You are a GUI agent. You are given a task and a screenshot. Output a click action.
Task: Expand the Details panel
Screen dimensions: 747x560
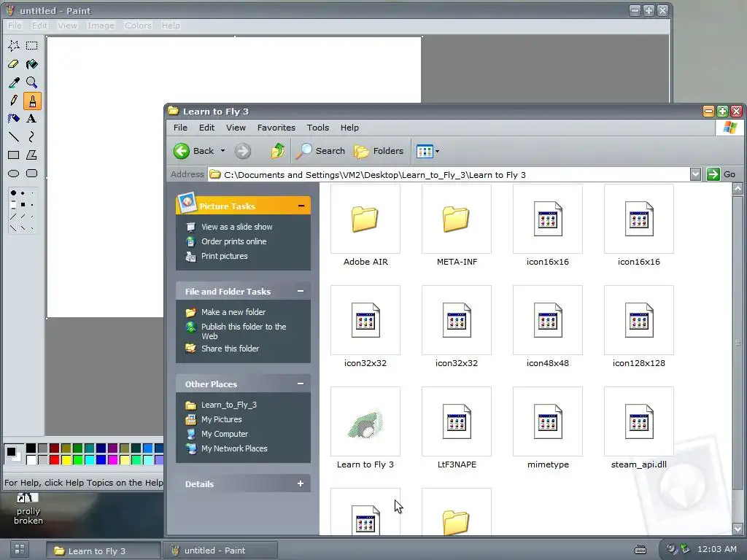click(x=301, y=484)
